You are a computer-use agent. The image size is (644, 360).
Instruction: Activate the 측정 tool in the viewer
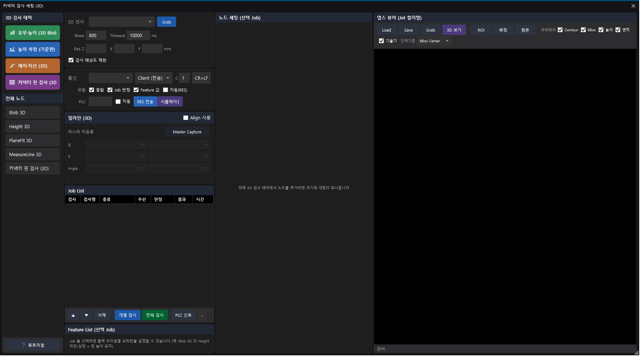click(503, 30)
